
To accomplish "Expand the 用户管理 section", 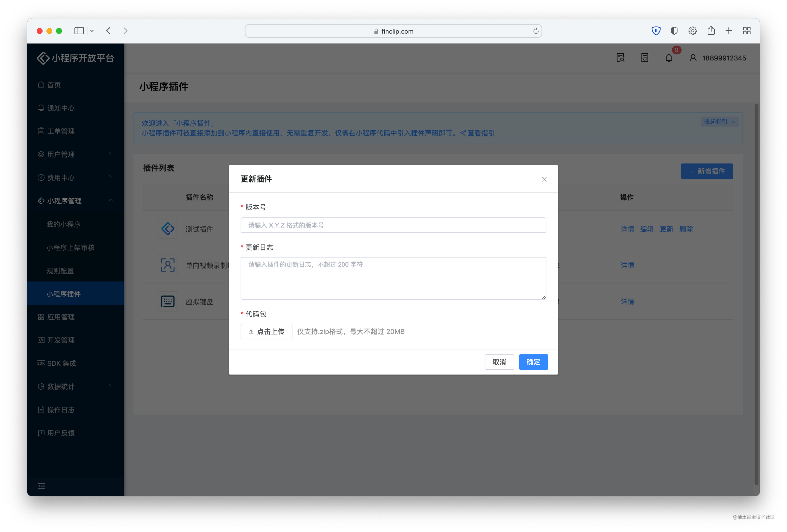I will click(x=75, y=154).
